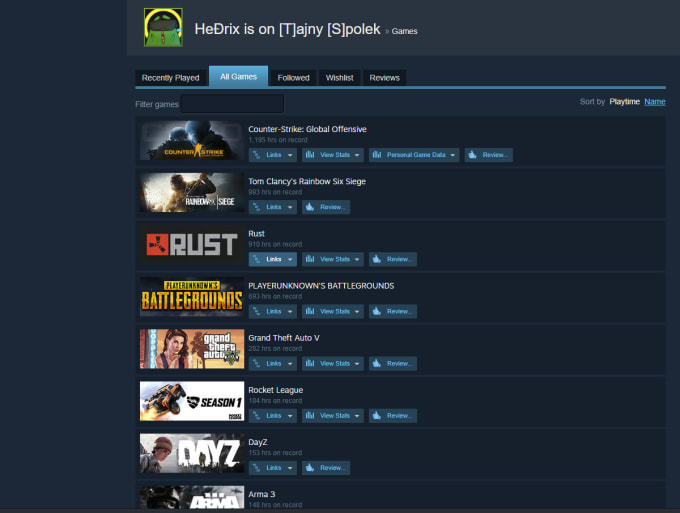This screenshot has width=680, height=513.
Task: Expand Links dropdown arrow for Rainbow Six Siege
Action: (290, 207)
